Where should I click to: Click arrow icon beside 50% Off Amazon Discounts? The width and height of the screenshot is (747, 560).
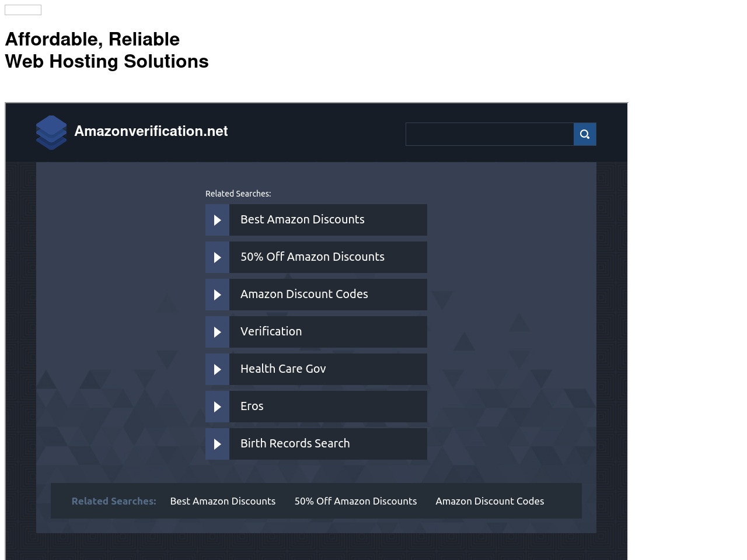[x=217, y=257]
